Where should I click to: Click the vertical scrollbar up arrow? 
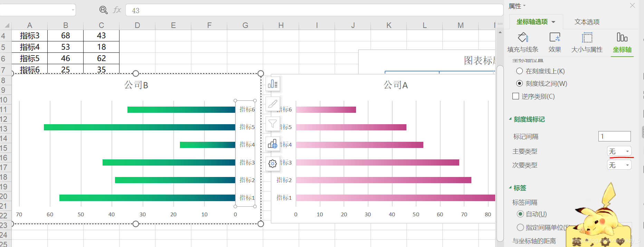tap(500, 32)
